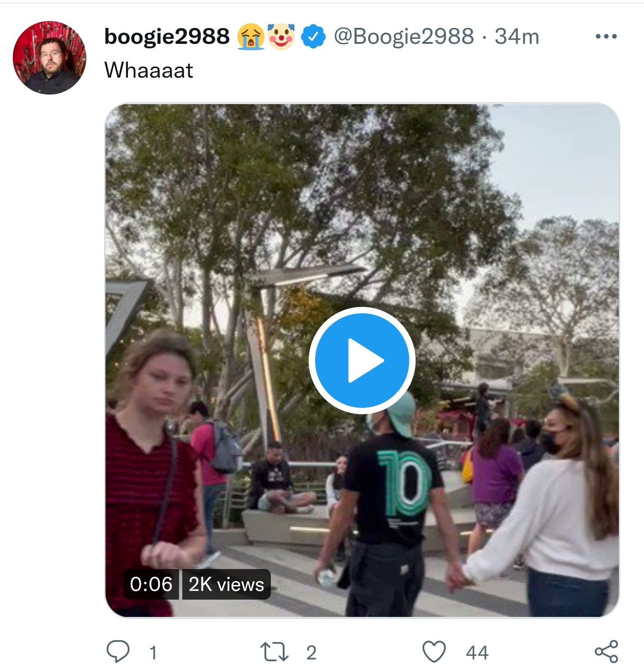Share the tweet via share icon

pos(606,651)
